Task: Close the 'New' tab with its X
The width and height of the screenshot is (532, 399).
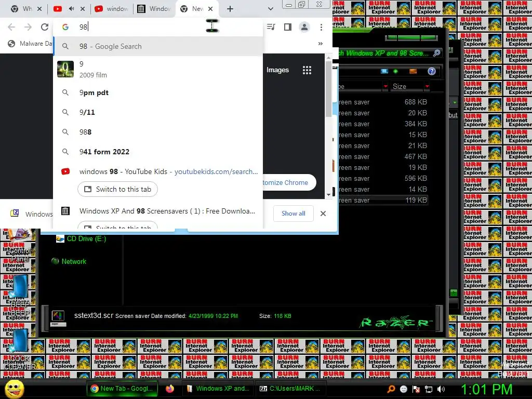Action: pos(210,9)
